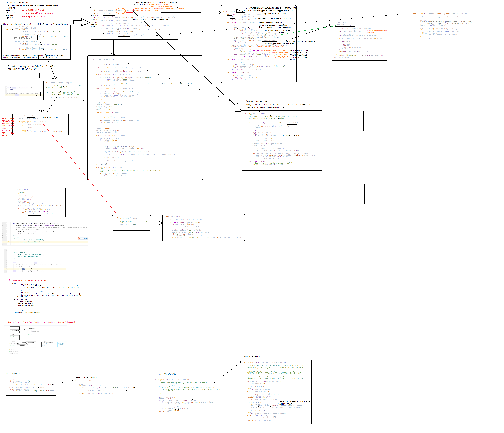This screenshot has height=433, width=504.
Task: Click the yellow lightbulb intention icon
Action: point(9,242)
